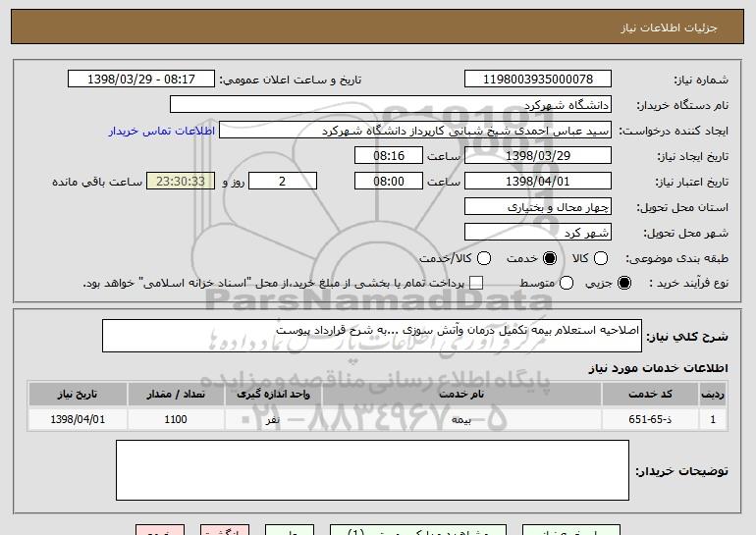
Task: Click the نفر unit cell
Action: (x=273, y=419)
